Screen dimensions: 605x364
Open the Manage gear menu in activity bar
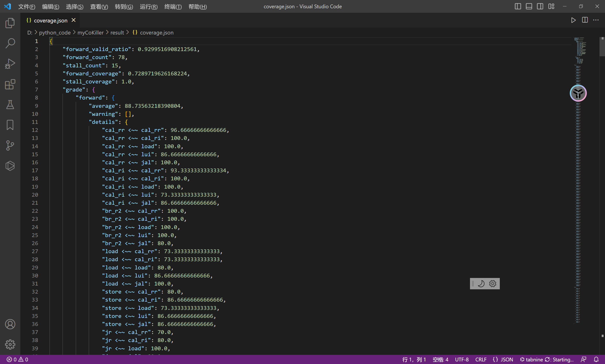(10, 344)
